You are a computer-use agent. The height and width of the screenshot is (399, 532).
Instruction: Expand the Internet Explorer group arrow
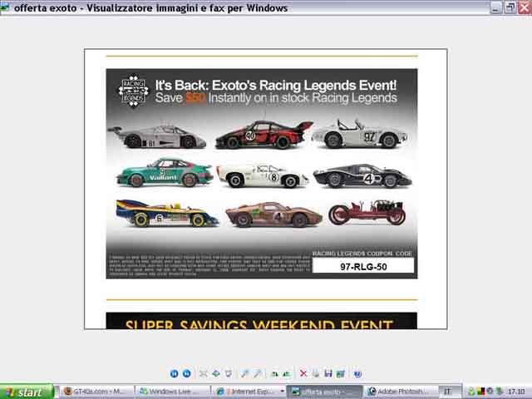coord(282,392)
